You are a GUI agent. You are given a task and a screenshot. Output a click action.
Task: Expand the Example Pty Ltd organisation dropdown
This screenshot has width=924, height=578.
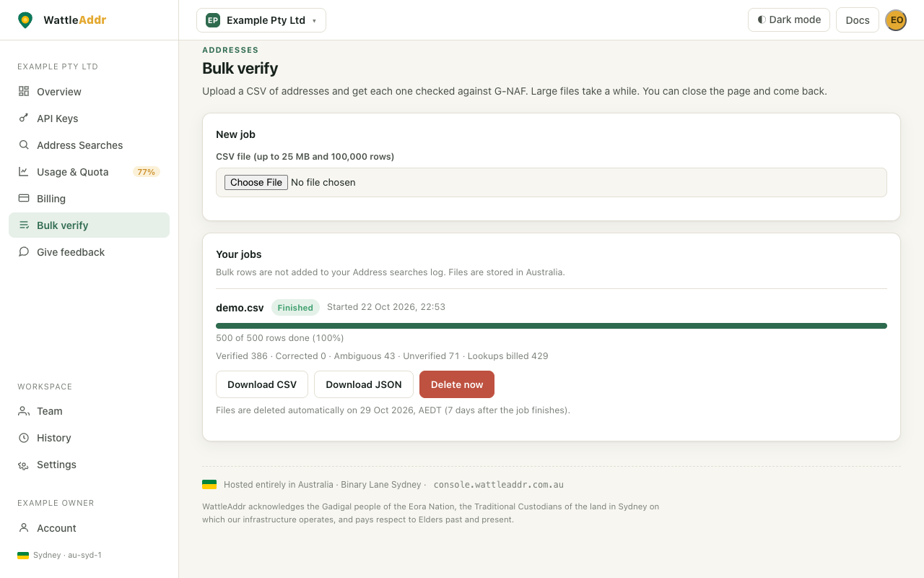tap(261, 20)
